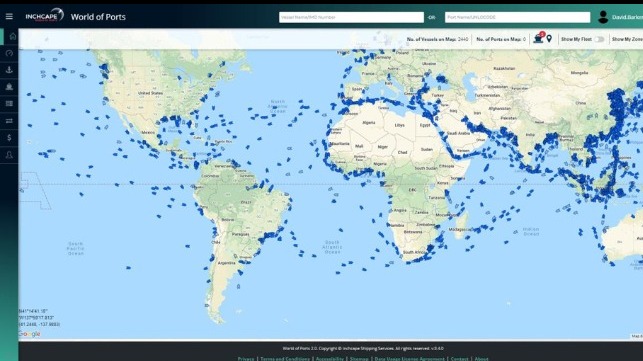The image size is (643, 361).
Task: Click the Inchcape logo
Action: click(x=45, y=16)
